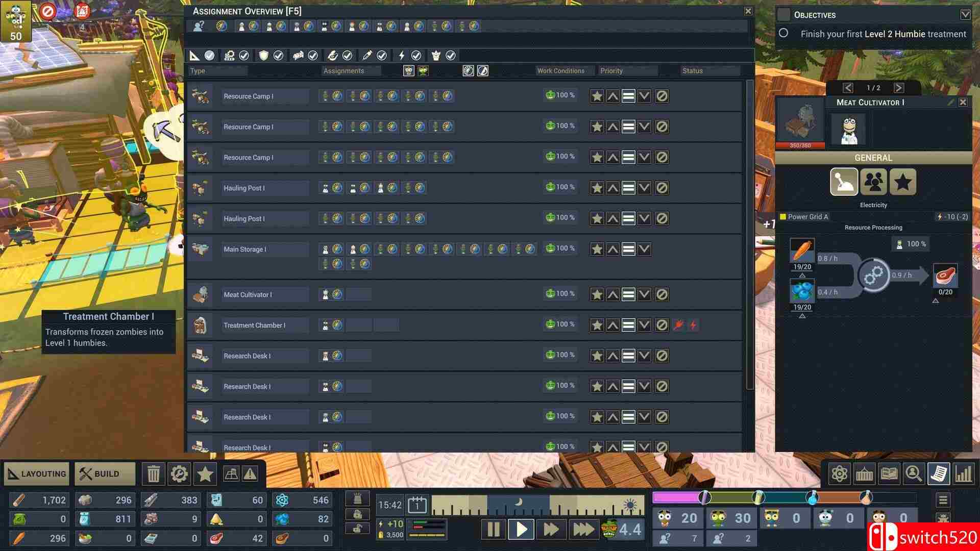Open the research atom menu

click(x=839, y=474)
